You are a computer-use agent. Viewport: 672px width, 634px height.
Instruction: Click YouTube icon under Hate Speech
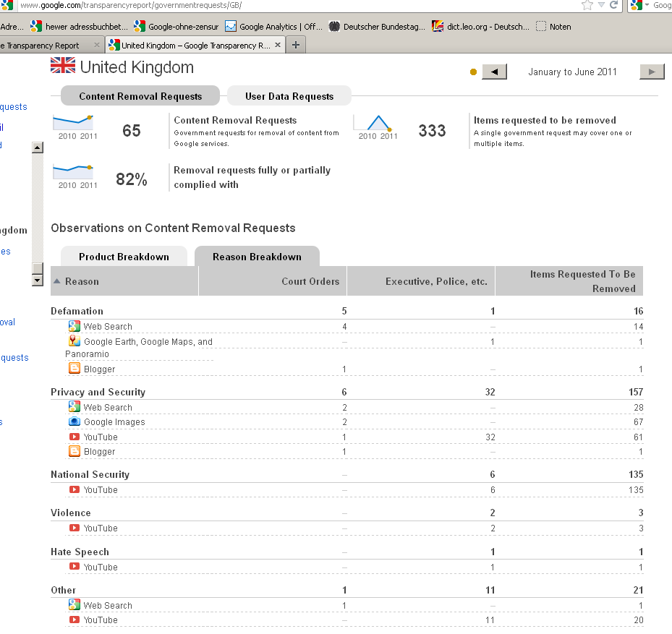[74, 566]
